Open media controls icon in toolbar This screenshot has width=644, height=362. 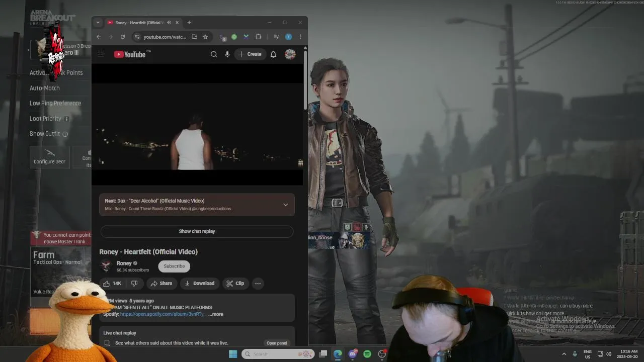tap(276, 37)
